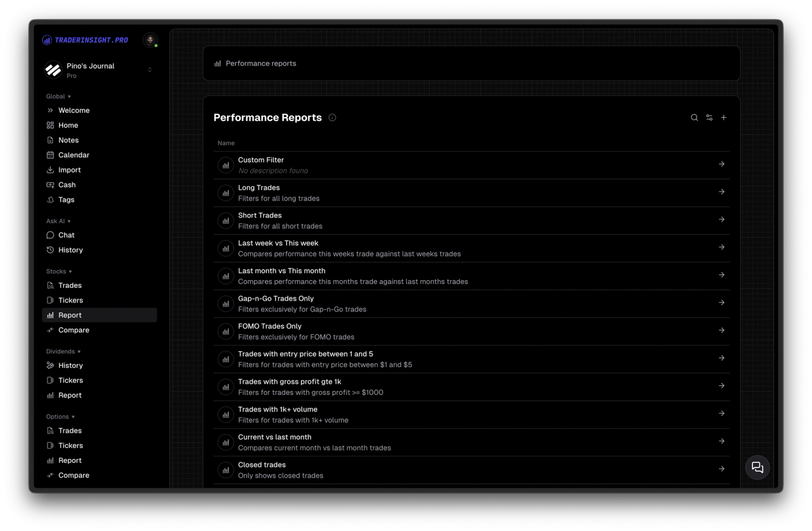Click arrow on entry price between 1 and 5 row

[x=722, y=358]
